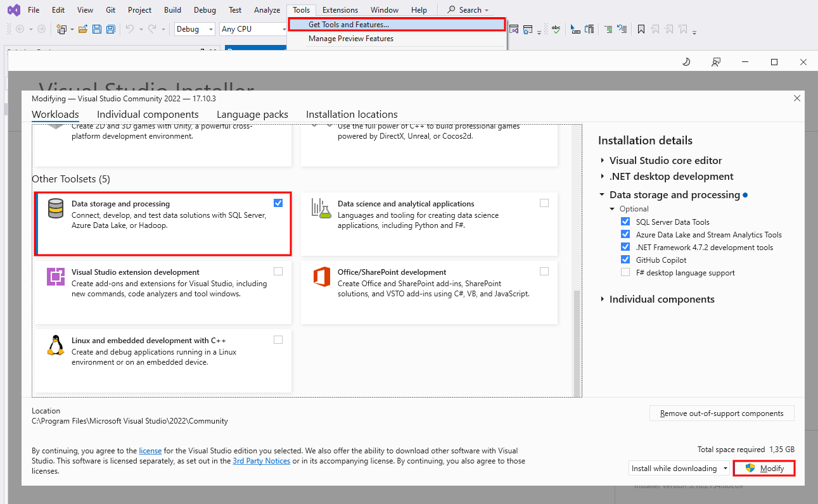This screenshot has width=818, height=504.
Task: Choose Get Tools and Features menu entry
Action: click(x=348, y=25)
